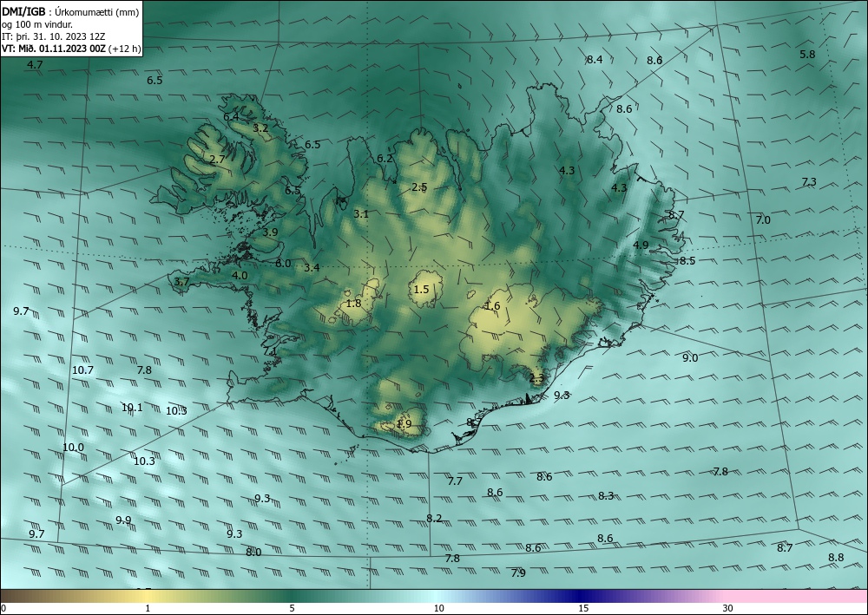868x615 pixels.
Task: Click the southeast coast value '2.3'
Action: tap(537, 378)
